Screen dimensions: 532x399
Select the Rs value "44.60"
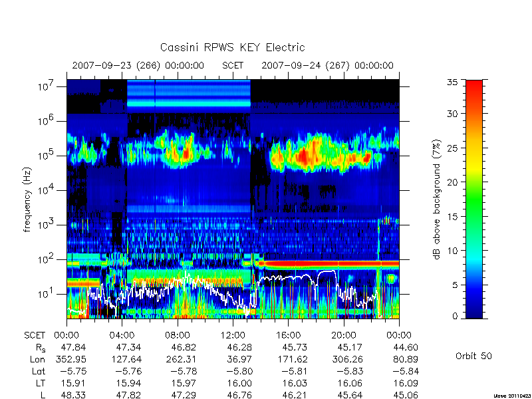406,347
